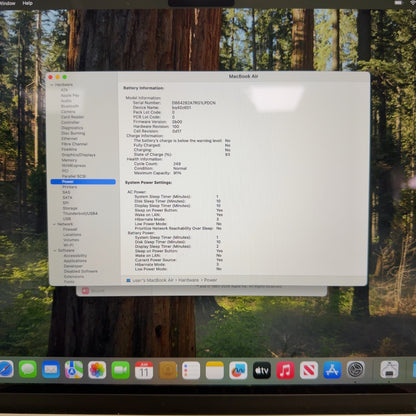The width and height of the screenshot is (416, 416).
Task: Select Memory in the sidebar
Action: (69, 160)
